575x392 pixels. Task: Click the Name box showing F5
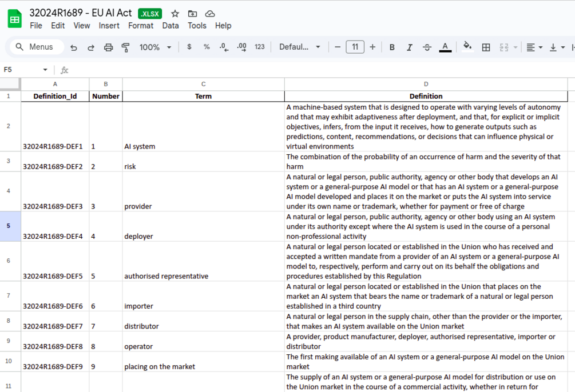tap(21, 70)
